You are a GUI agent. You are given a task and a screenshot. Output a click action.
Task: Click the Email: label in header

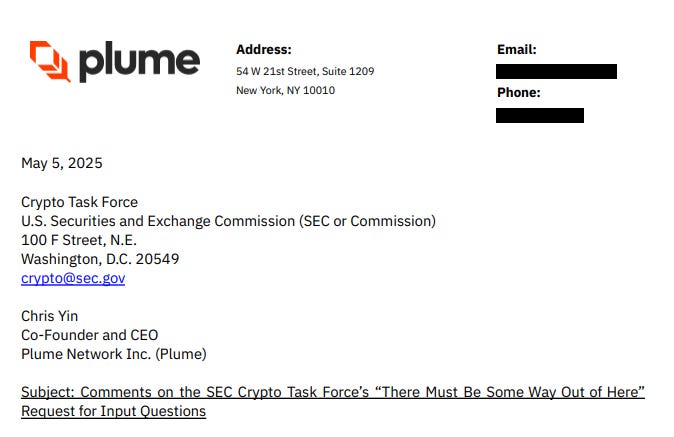tap(517, 49)
